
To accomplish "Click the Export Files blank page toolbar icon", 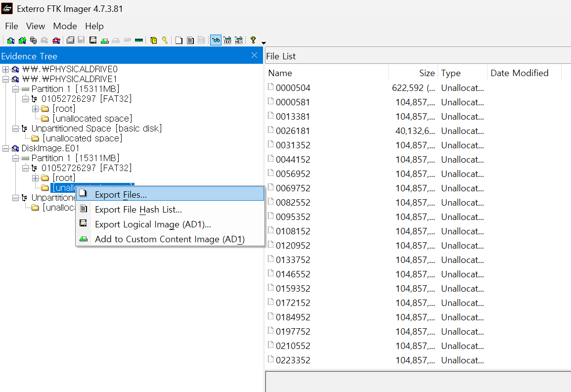I will (x=179, y=41).
